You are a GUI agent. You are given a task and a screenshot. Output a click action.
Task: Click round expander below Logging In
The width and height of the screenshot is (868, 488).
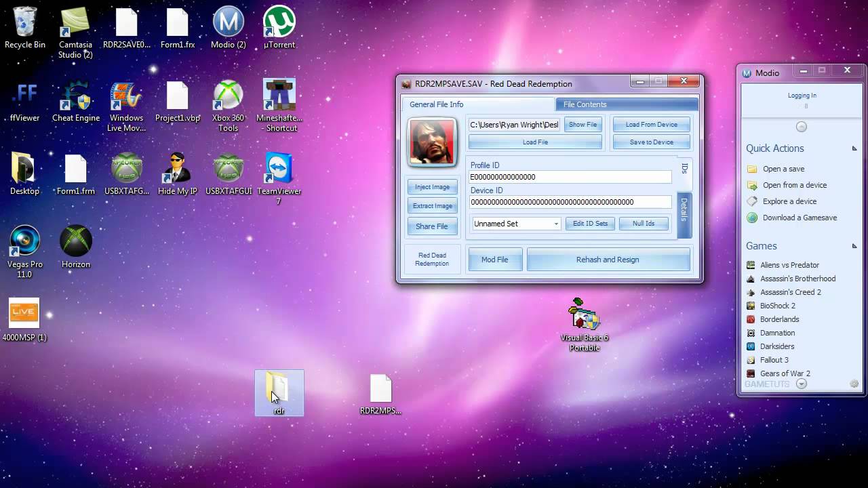coord(802,127)
